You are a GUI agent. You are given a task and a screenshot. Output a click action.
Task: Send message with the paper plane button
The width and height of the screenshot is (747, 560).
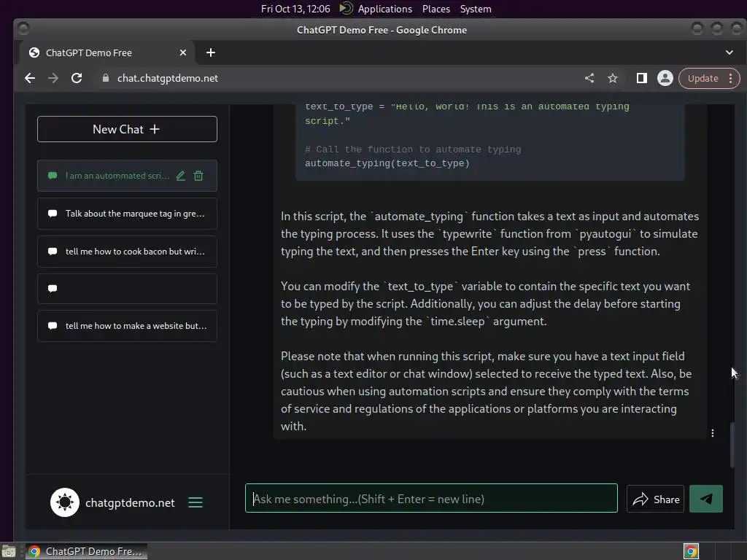pyautogui.click(x=706, y=499)
